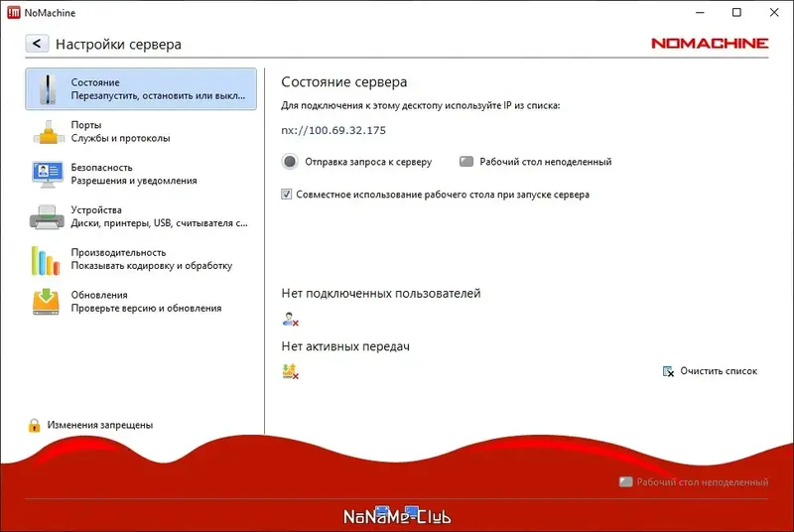This screenshot has height=532, width=794.
Task: Click the yellow pipe ports icon
Action: point(48,132)
